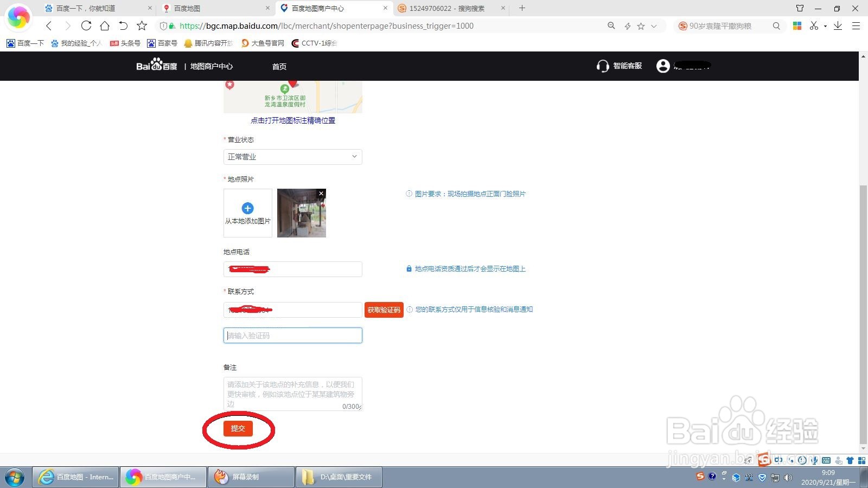Close the 百度地图商户中心 tab
868x488 pixels.
coord(385,8)
